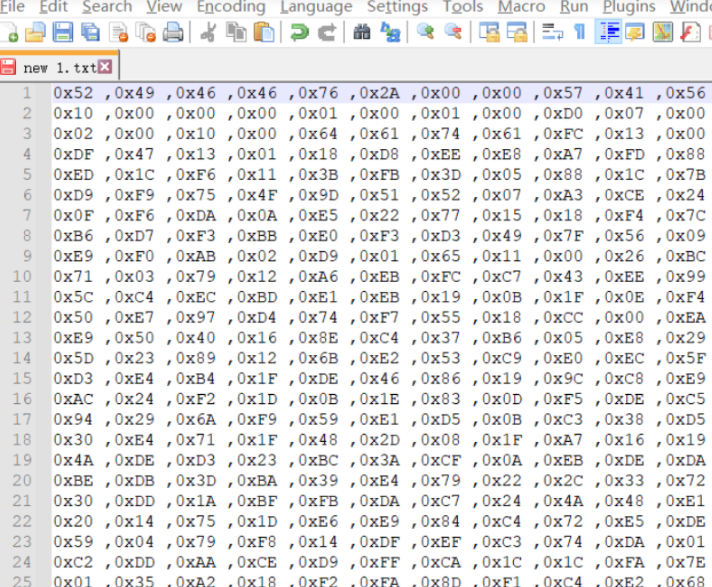Click the Save All icon
Viewport: 712px width, 587px height.
90,32
